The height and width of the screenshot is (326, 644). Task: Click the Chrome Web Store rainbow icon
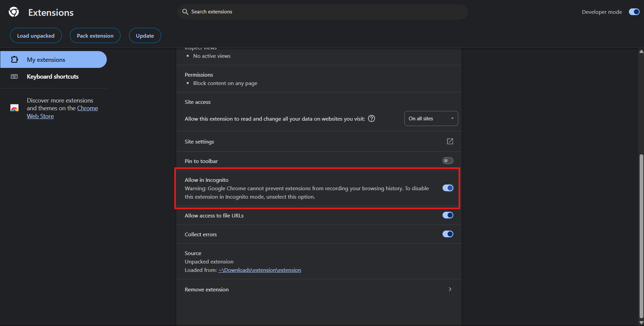14,108
